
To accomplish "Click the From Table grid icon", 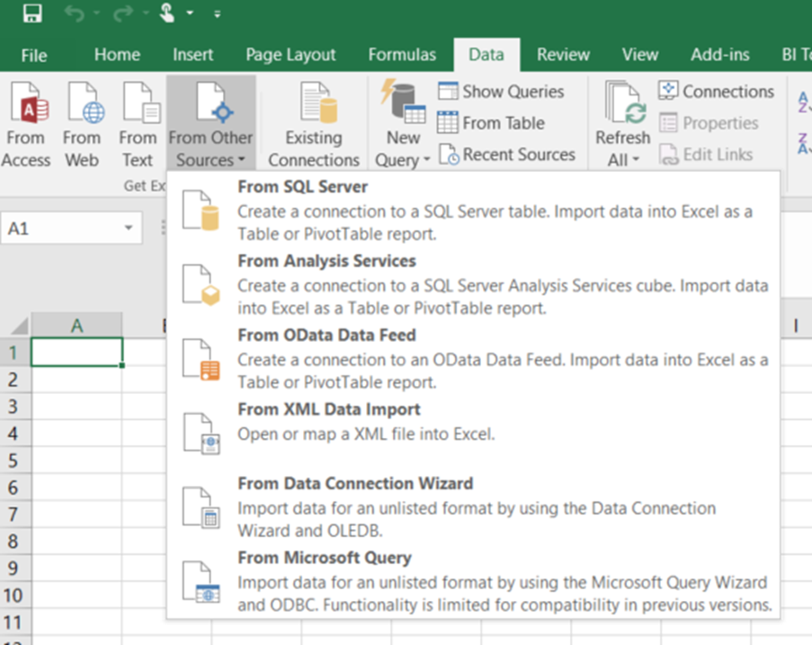I will [448, 122].
